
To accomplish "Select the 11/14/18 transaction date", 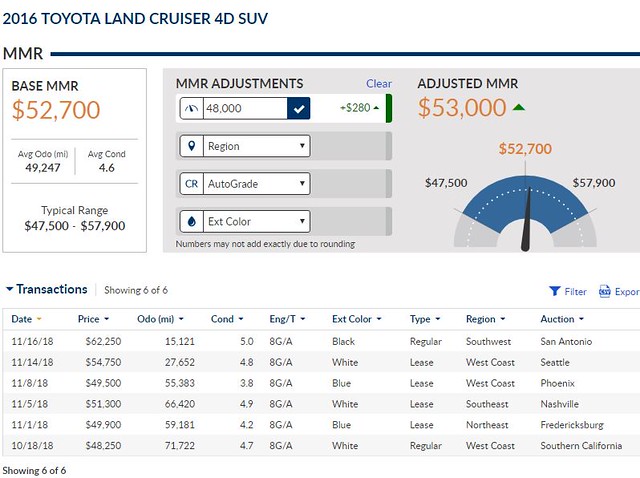I will 32,362.
